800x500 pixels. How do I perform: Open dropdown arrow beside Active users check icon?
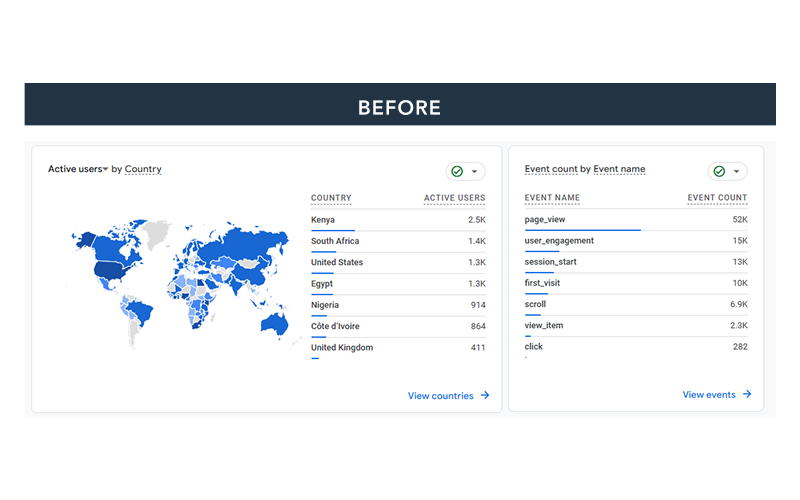[474, 171]
